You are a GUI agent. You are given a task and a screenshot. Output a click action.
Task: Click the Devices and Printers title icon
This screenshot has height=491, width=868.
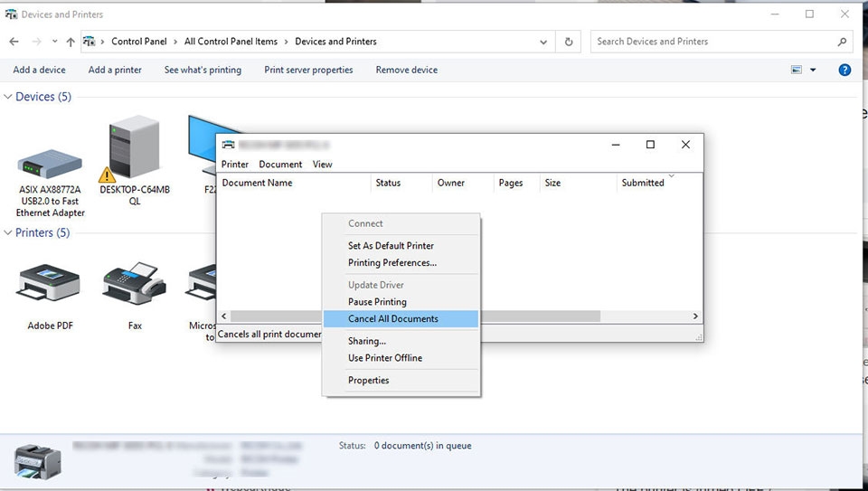(11, 14)
